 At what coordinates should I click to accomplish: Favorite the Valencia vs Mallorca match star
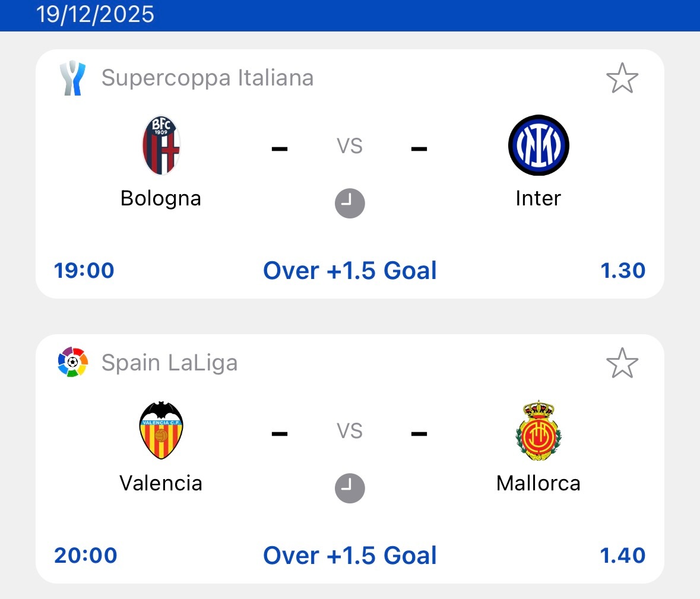click(622, 363)
